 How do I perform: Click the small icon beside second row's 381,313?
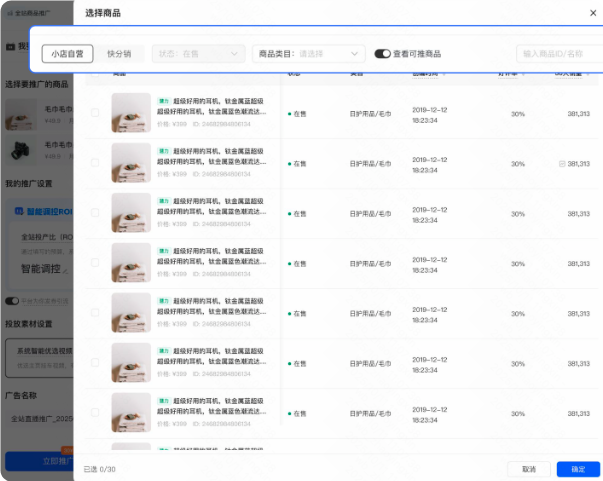coord(562,164)
